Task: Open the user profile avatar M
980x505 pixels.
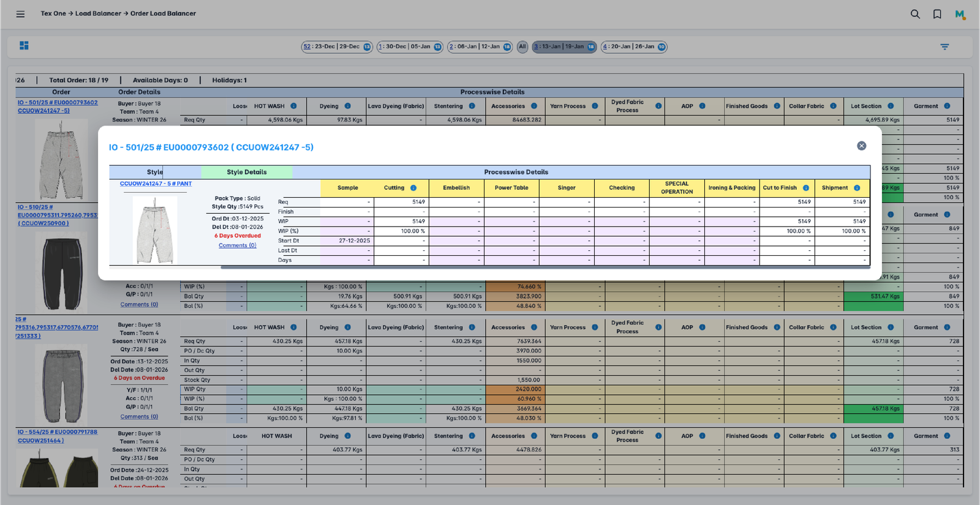Action: click(x=960, y=14)
